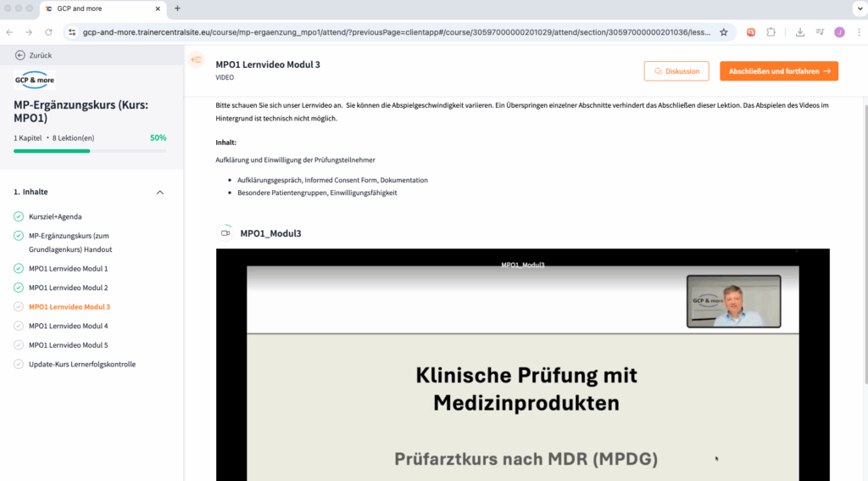This screenshot has width=868, height=481.
Task: Open the MP-Ergänzungskurs Handout lesson
Action: [70, 243]
